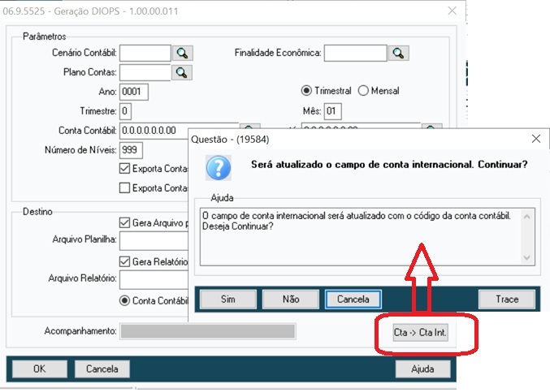Screen dimensions: 550x392
Task: Click the Cta -> Cta Int. button
Action: pos(420,332)
